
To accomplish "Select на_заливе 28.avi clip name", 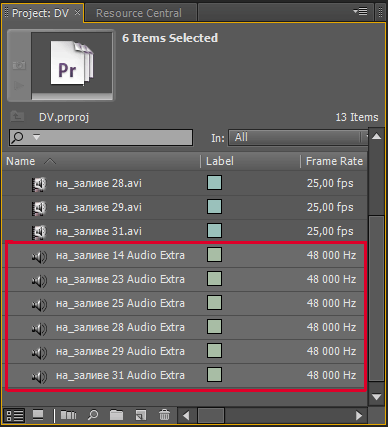I will point(99,183).
